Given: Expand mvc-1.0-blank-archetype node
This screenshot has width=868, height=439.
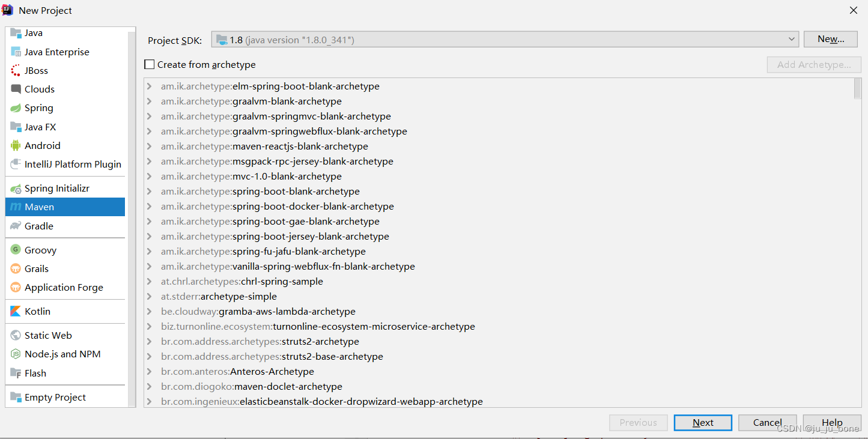Looking at the screenshot, I should coord(149,176).
